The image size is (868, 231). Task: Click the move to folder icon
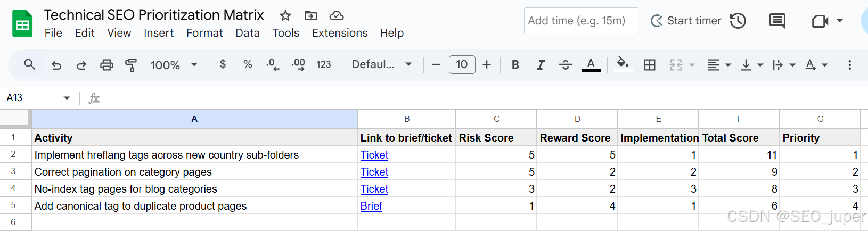coord(311,15)
